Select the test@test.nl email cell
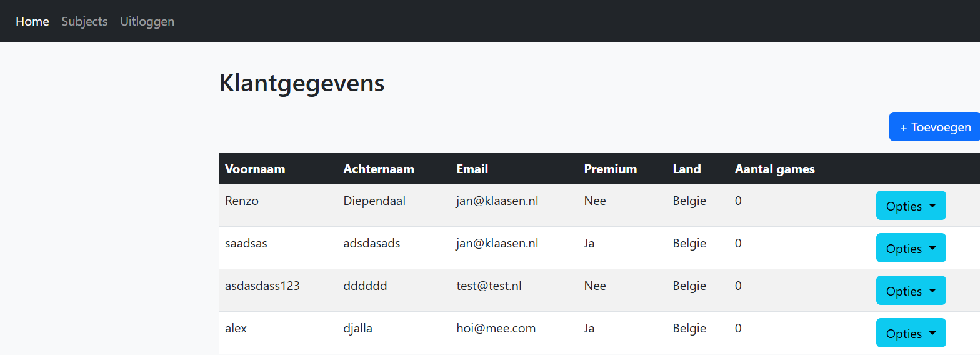 [x=489, y=286]
